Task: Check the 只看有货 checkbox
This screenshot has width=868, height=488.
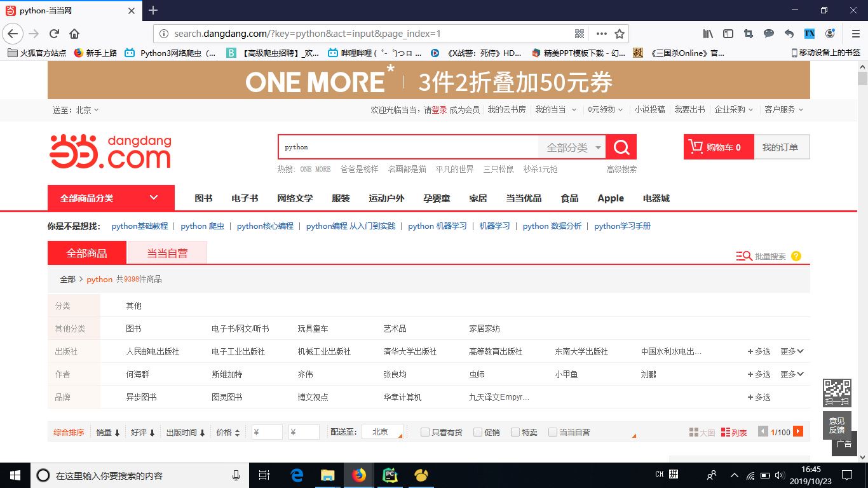Action: [x=425, y=432]
